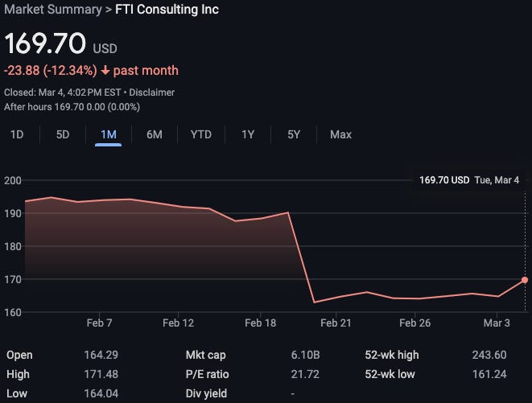The height and width of the screenshot is (403, 532).
Task: Select the 1M range tab
Action: [109, 134]
